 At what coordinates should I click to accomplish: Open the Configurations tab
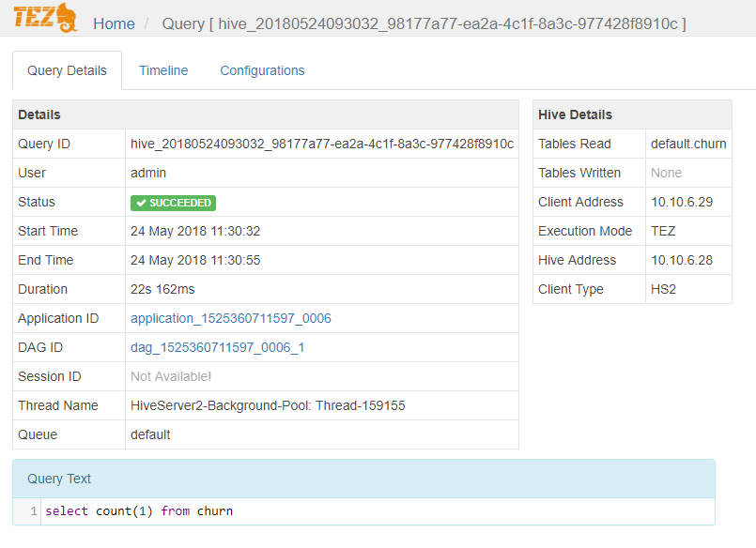coord(262,70)
